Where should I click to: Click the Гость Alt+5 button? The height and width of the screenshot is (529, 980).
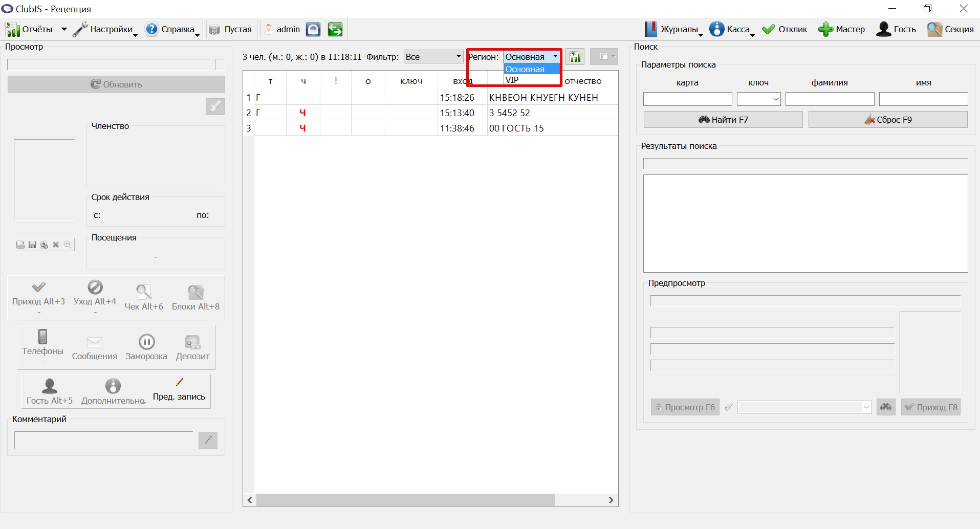coord(50,392)
